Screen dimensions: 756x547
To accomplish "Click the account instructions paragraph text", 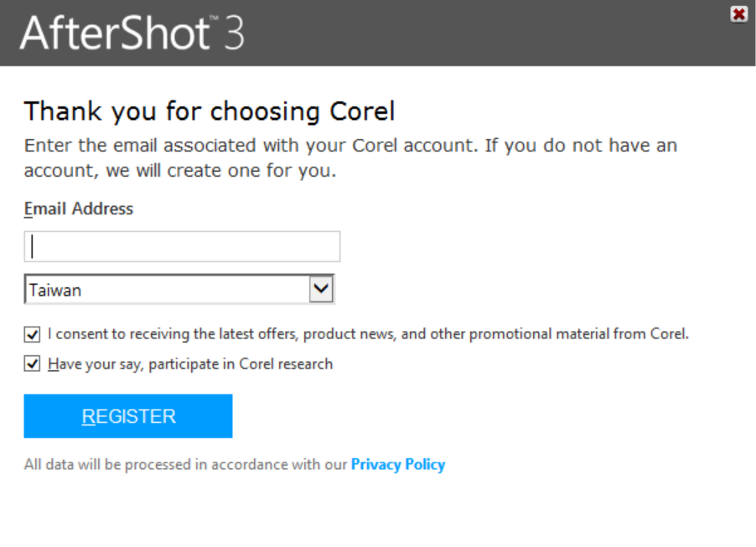I will tap(350, 157).
